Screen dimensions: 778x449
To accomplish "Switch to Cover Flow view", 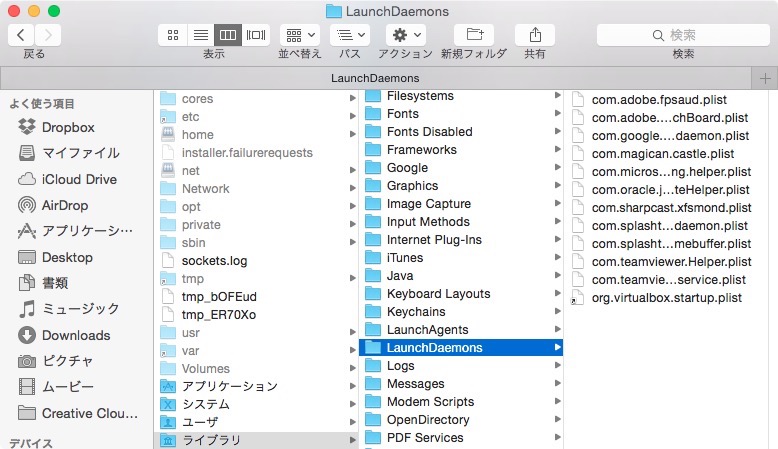I will click(x=256, y=34).
